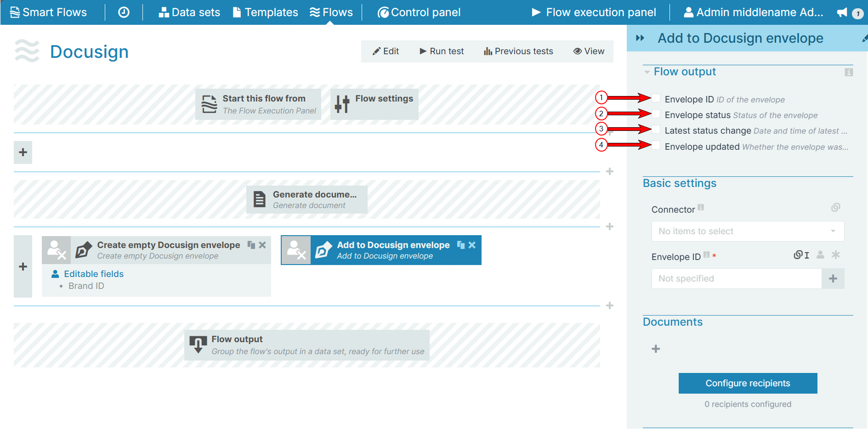
Task: Check the Envelope status output option
Action: pos(656,114)
